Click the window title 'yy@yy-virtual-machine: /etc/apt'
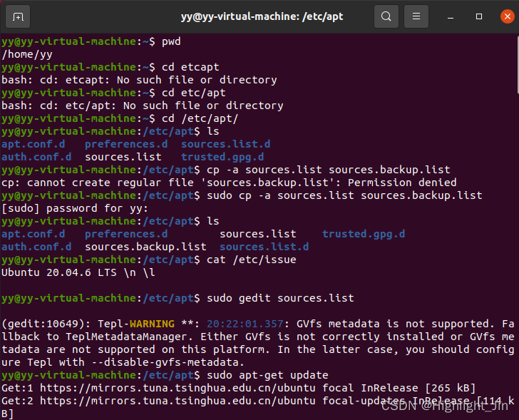The height and width of the screenshot is (420, 519). pyautogui.click(x=262, y=16)
